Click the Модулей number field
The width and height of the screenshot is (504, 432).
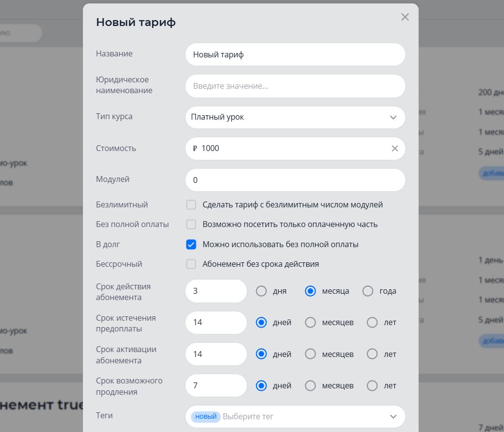pyautogui.click(x=295, y=180)
